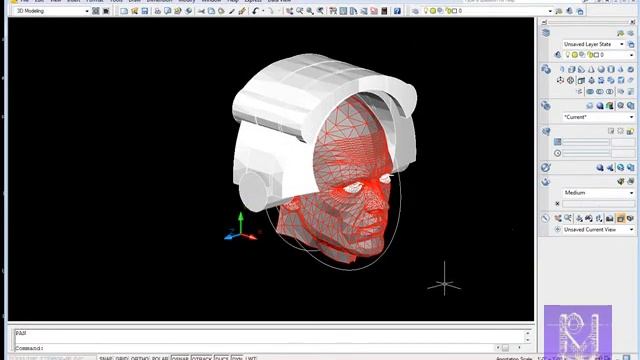Toggle DUCS in status bar
Screen dimensions: 640x360
222,358
